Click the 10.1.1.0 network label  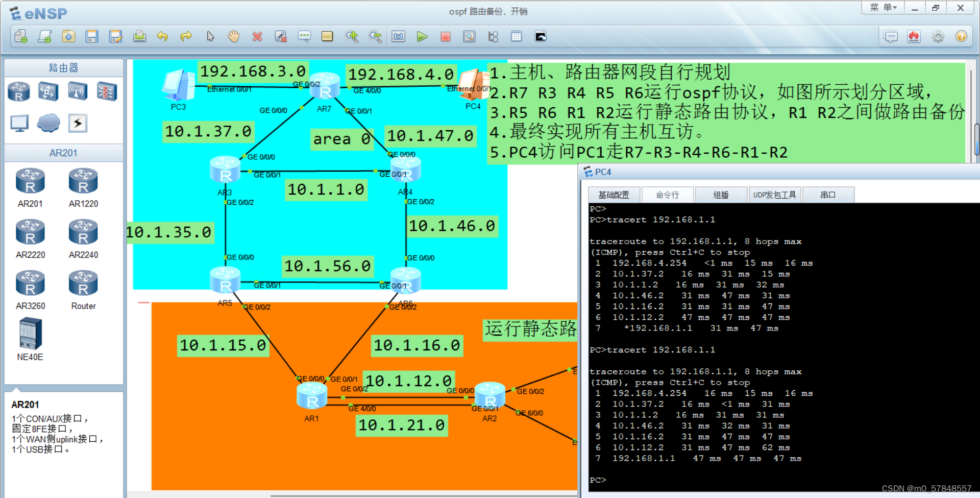326,190
